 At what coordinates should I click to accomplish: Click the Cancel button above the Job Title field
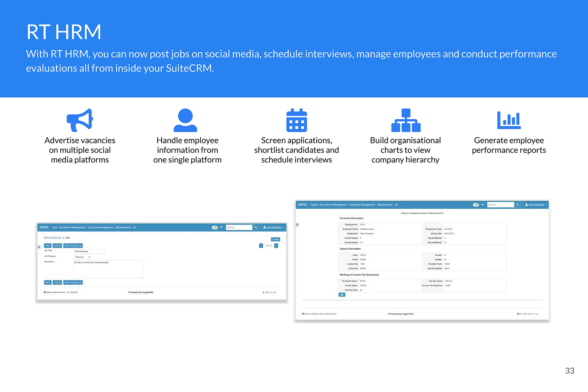57,245
